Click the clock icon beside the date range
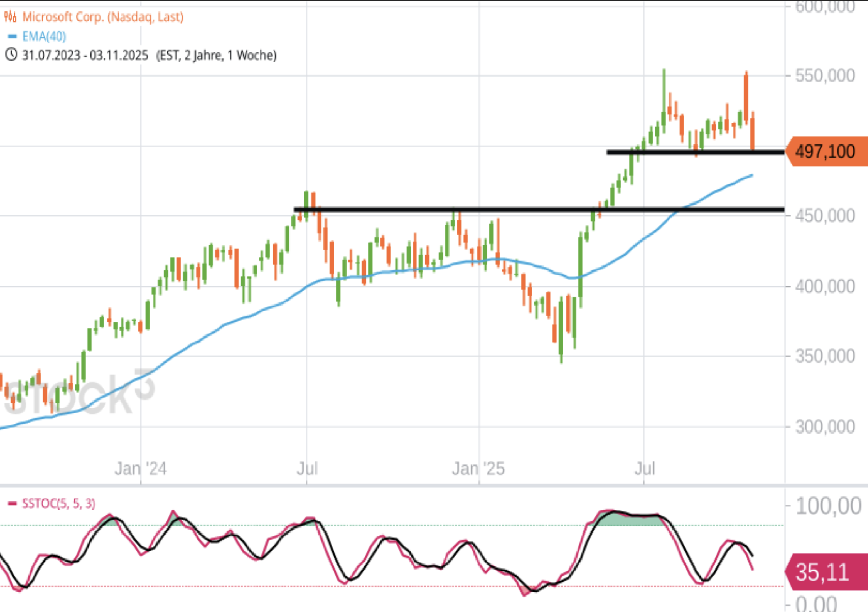The width and height of the screenshot is (868, 612). (11, 55)
